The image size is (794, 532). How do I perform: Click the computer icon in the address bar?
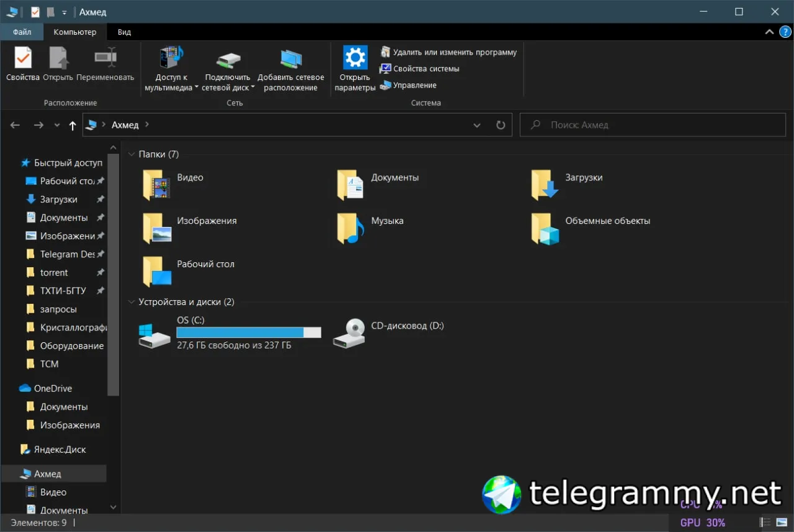coord(92,125)
